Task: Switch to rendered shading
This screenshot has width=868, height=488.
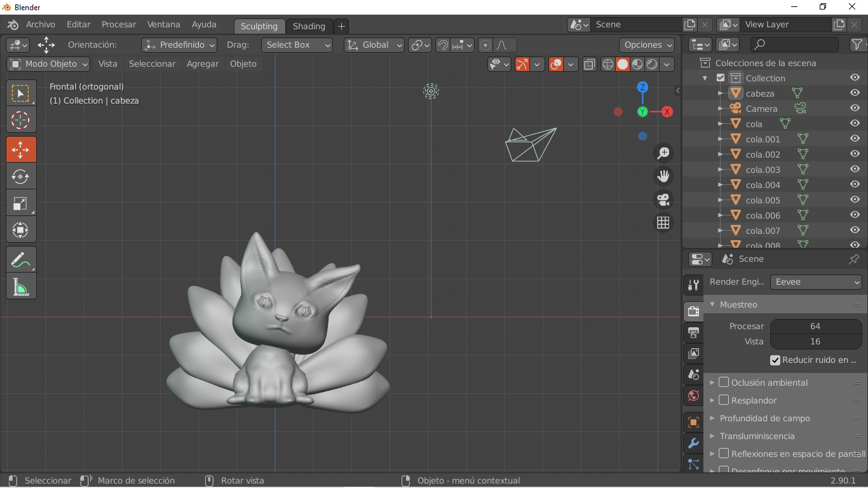Action: click(652, 64)
